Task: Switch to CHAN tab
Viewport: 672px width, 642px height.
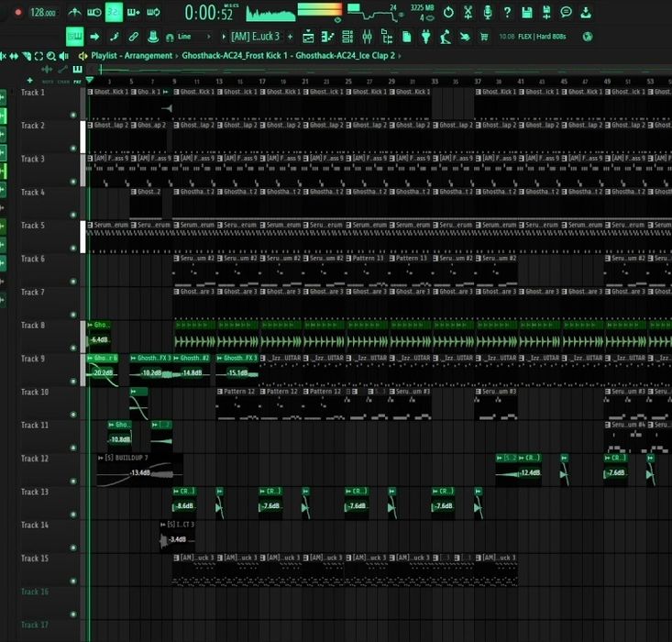Action: (x=63, y=82)
